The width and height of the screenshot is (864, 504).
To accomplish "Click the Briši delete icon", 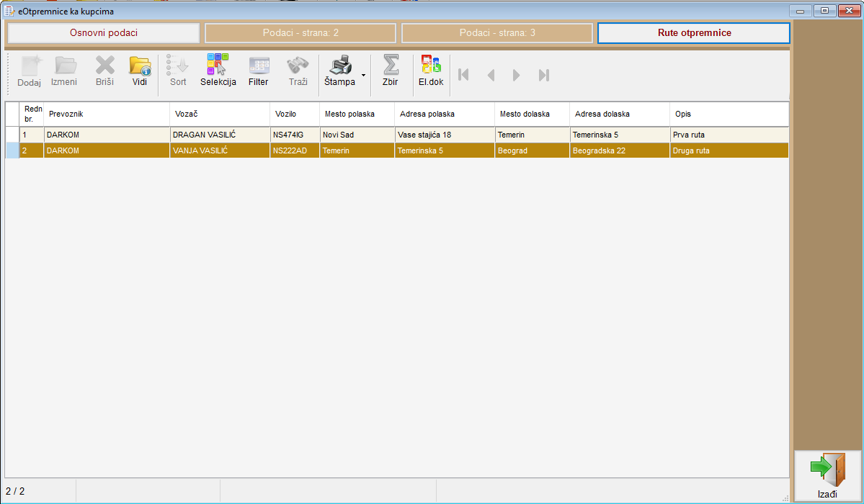I will click(x=104, y=67).
